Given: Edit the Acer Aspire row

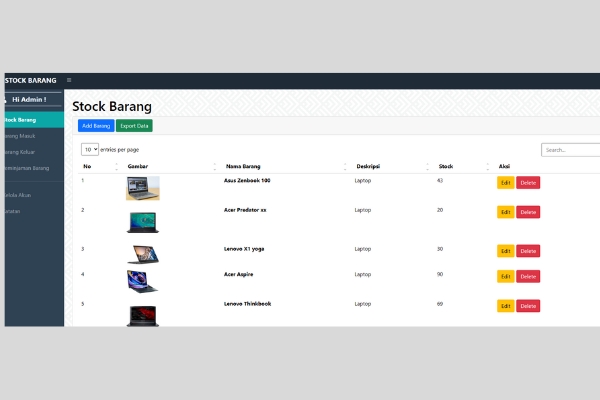Looking at the screenshot, I should click(x=505, y=276).
